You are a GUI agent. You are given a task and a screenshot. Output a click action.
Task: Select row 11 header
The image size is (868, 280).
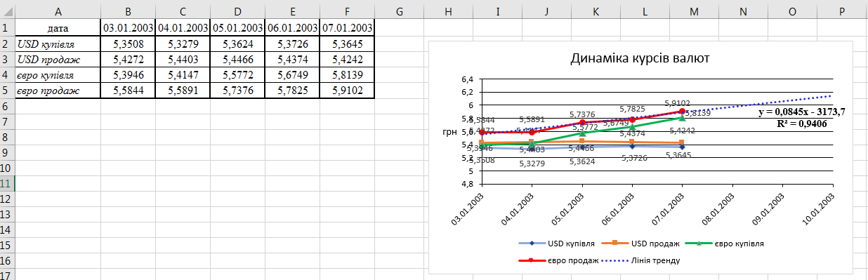[x=7, y=183]
